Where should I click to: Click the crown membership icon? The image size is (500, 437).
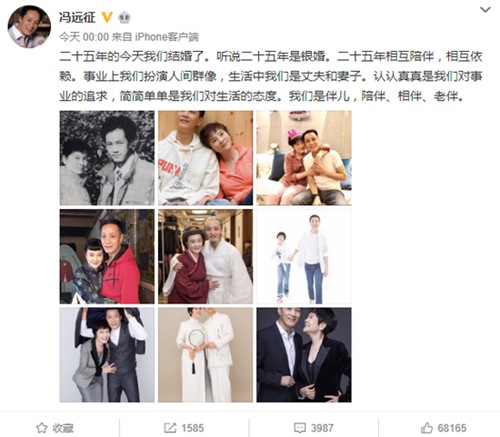(124, 17)
